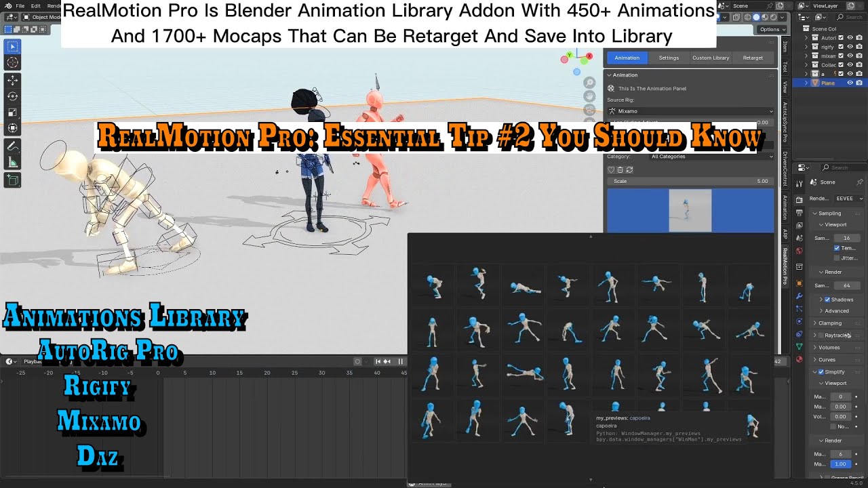Click the Blender logo icon
This screenshot has width=868, height=488.
tap(7, 5)
